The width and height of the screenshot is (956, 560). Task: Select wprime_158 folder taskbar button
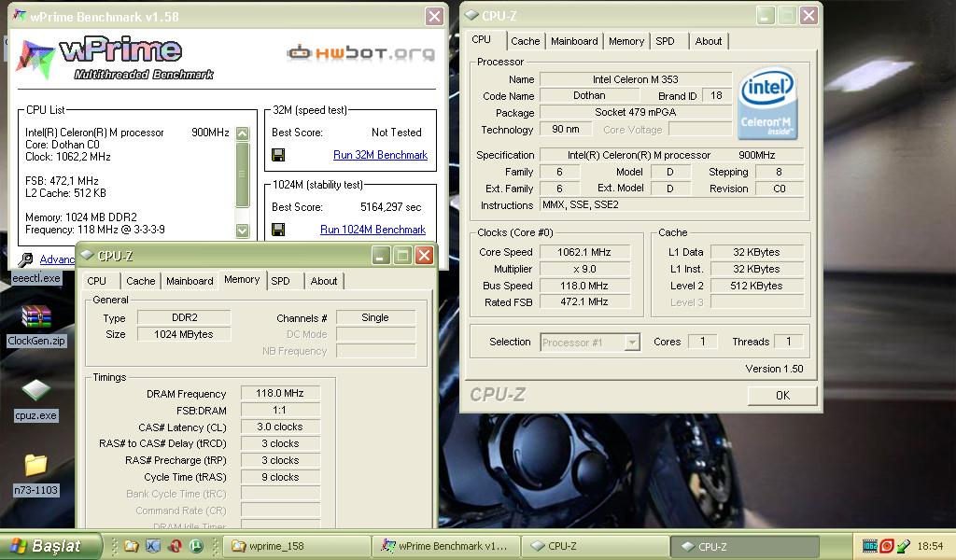coord(298,546)
